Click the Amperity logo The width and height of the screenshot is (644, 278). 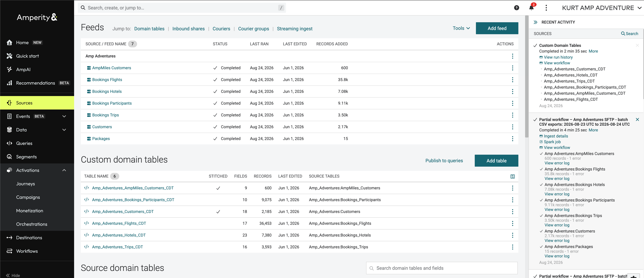(x=37, y=17)
